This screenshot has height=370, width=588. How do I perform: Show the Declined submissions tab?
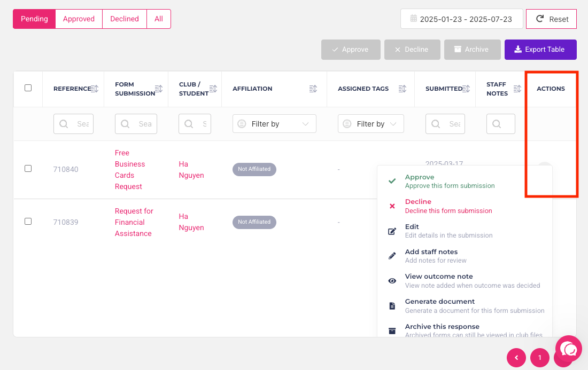pyautogui.click(x=125, y=19)
